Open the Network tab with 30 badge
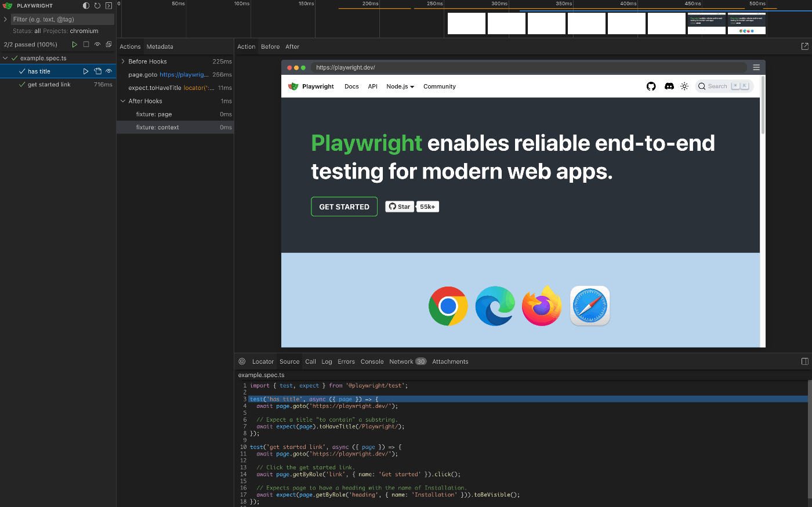Screen dimensions: 812x507 [x=407, y=361]
